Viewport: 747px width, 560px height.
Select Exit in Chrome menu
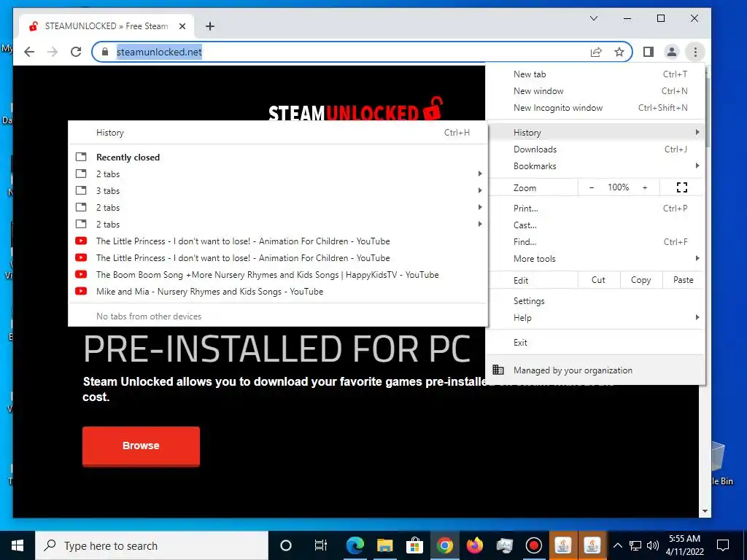coord(595,343)
